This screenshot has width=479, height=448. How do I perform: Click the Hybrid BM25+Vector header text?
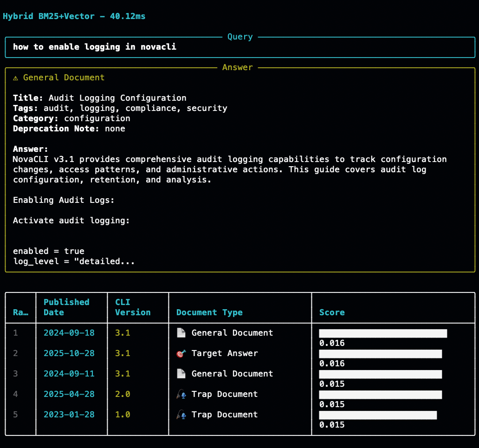(74, 16)
